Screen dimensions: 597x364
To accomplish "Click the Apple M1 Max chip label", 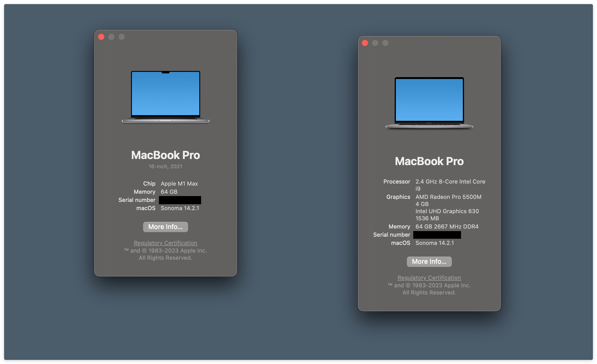I will tap(179, 184).
